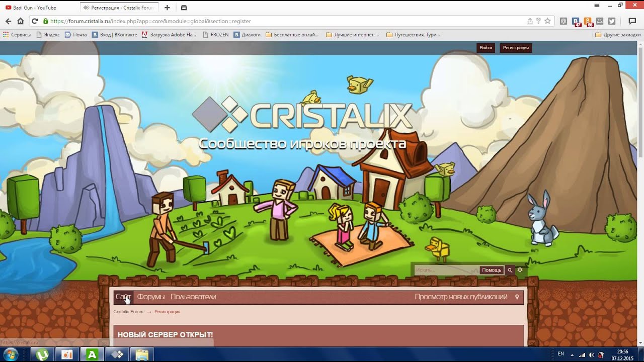644x362 pixels.
Task: Open uTorrent from the taskbar
Action: (x=42, y=354)
